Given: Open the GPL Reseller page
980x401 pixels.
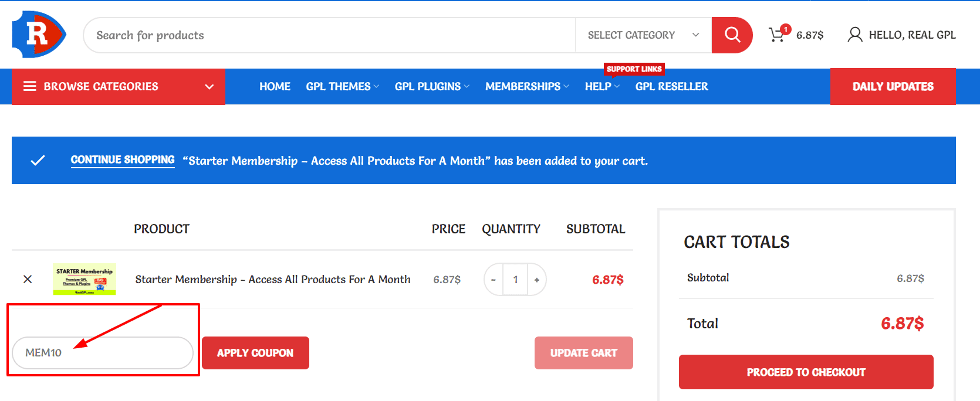Looking at the screenshot, I should [671, 86].
